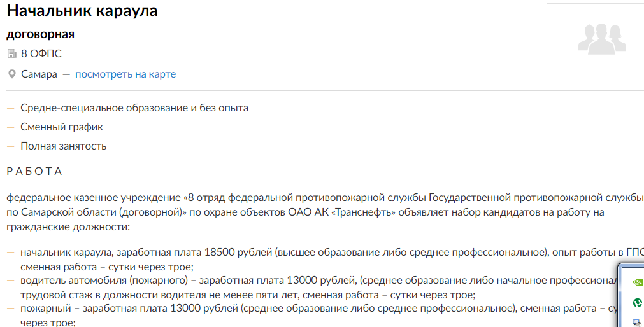Click the Начальник караула job title
Image resolution: width=644 pixels, height=327 pixels.
82,11
